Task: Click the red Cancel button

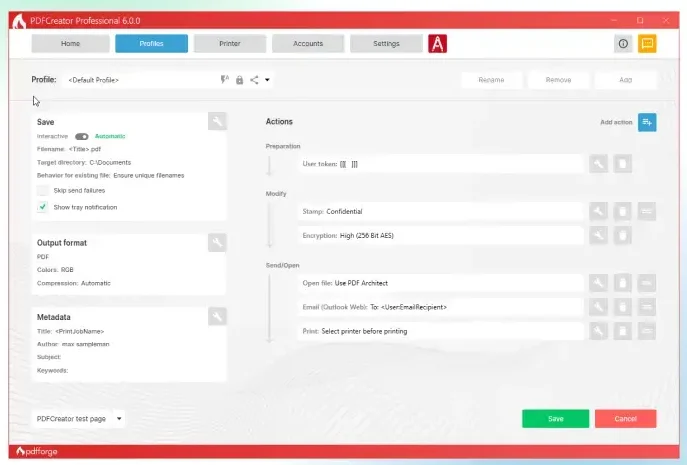Action: pos(625,419)
